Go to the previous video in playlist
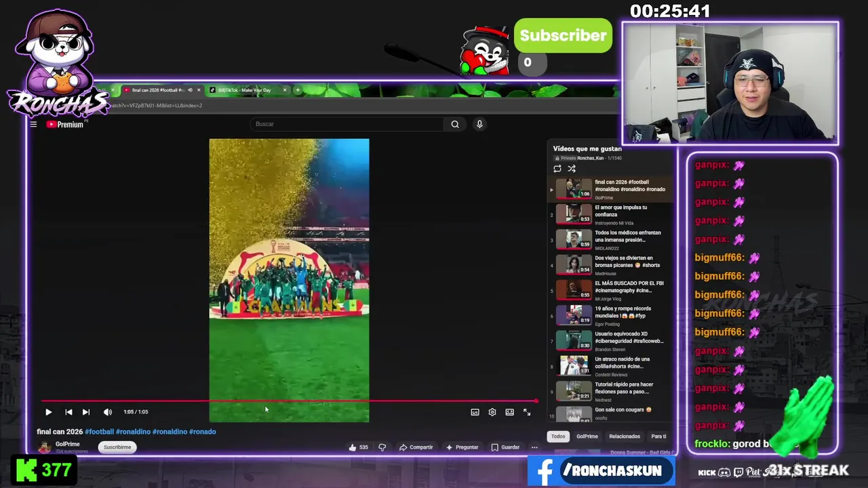868x488 pixels. (x=68, y=412)
